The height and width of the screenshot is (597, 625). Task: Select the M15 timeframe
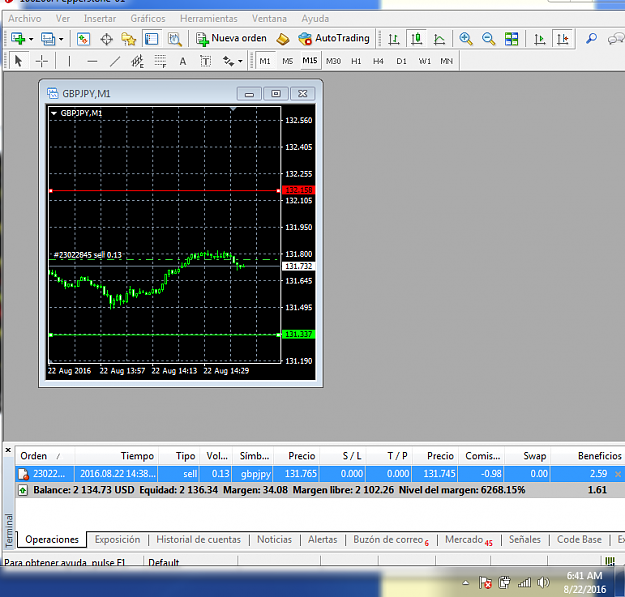click(x=310, y=61)
